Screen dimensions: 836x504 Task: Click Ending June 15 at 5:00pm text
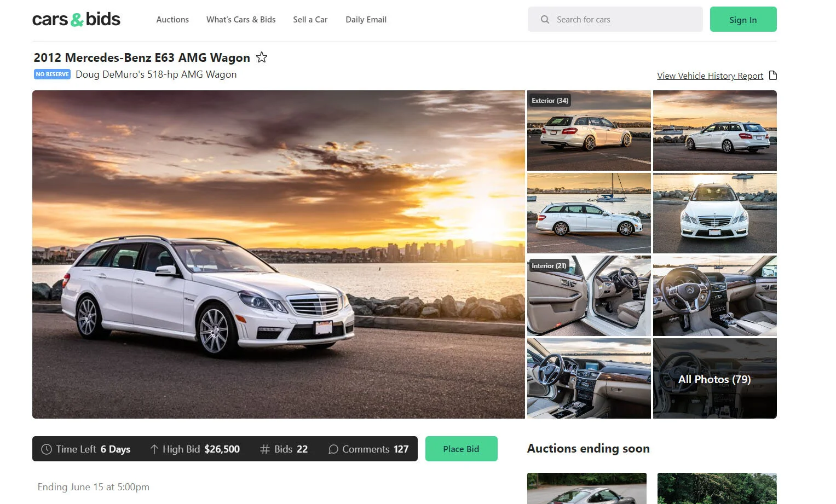[93, 487]
